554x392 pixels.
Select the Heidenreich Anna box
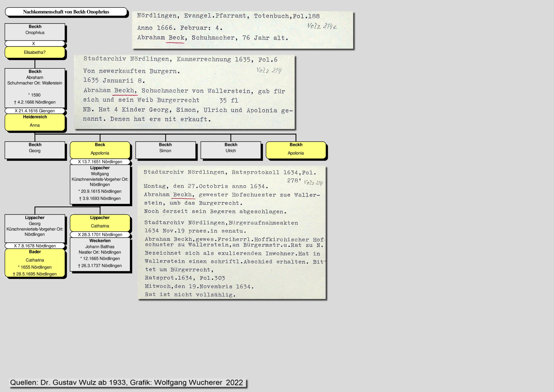pos(35,122)
